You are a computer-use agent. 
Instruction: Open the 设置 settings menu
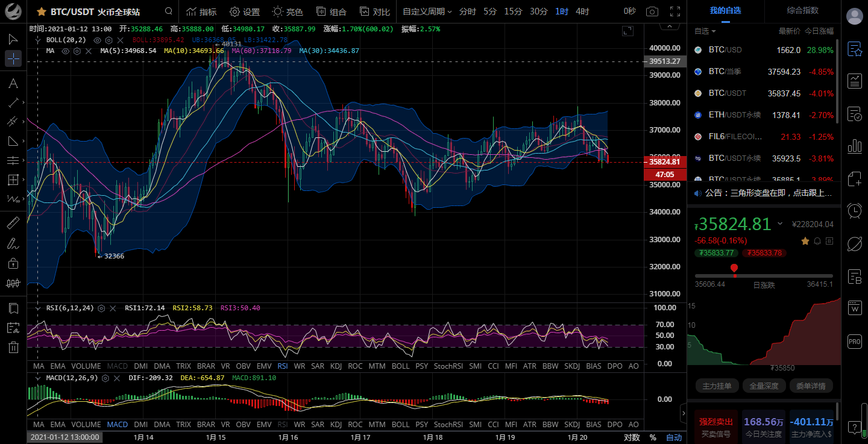click(245, 11)
